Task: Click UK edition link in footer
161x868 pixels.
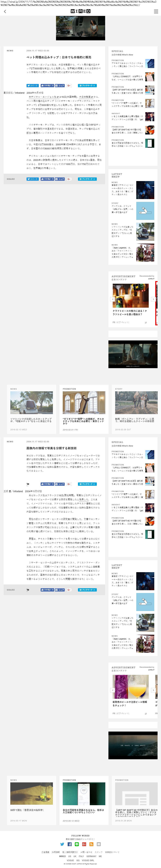Action: [75, 856]
